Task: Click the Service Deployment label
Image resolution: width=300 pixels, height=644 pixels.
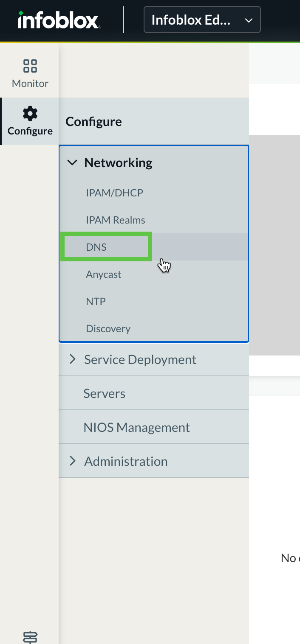Action: (x=140, y=359)
